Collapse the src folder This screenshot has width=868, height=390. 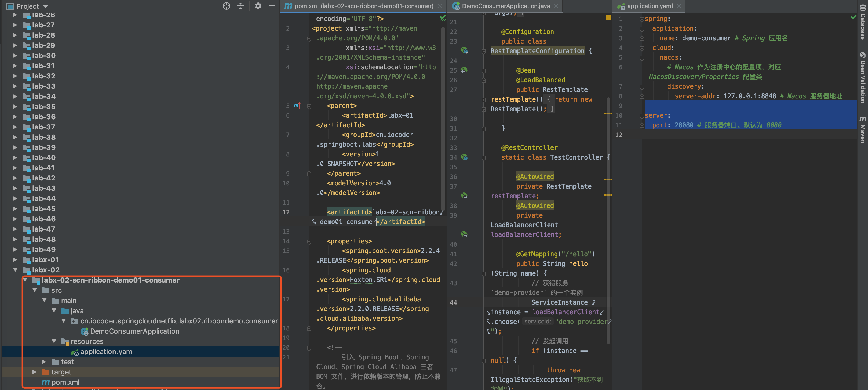[x=35, y=290]
